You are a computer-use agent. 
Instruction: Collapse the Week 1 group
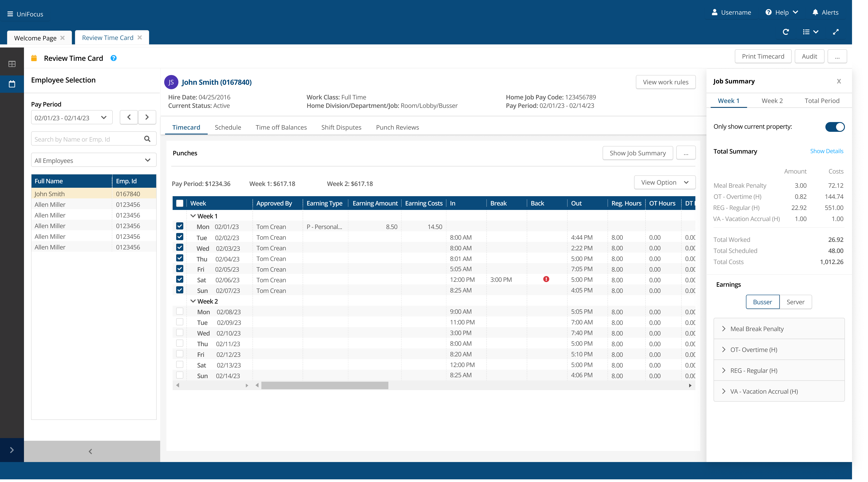pyautogui.click(x=193, y=216)
